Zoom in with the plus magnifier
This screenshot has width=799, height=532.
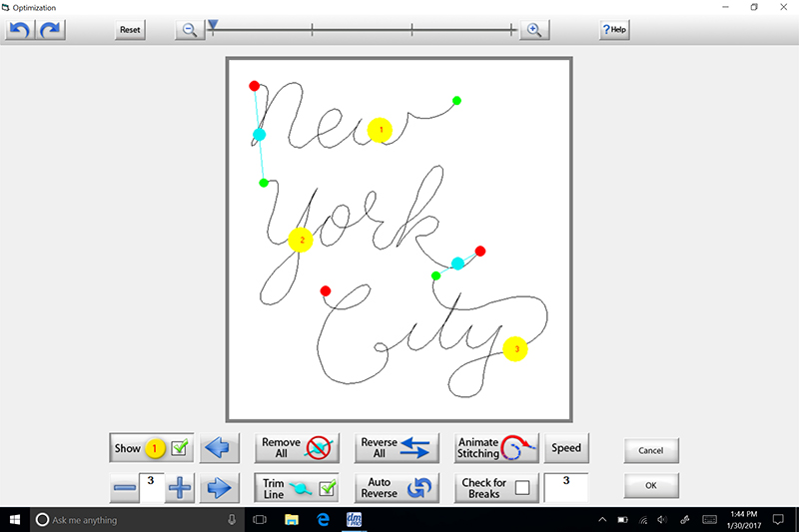pos(533,29)
